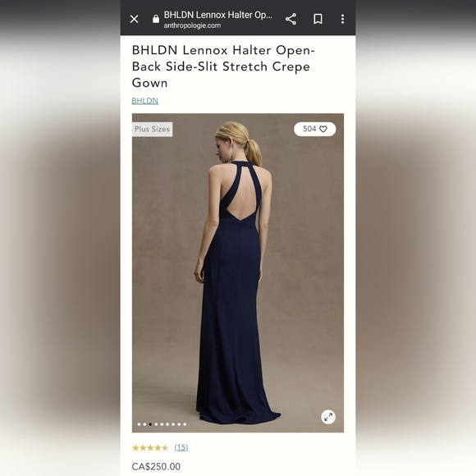Close the in-app browser tab
Image resolution: width=476 pixels, height=476 pixels.
[x=134, y=19]
